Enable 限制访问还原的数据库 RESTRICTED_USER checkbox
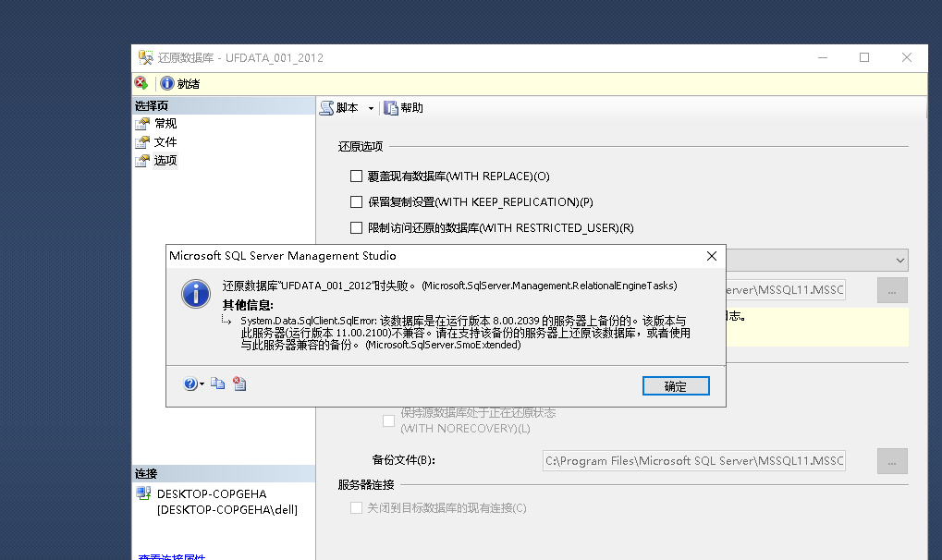Image resolution: width=942 pixels, height=560 pixels. pos(356,227)
